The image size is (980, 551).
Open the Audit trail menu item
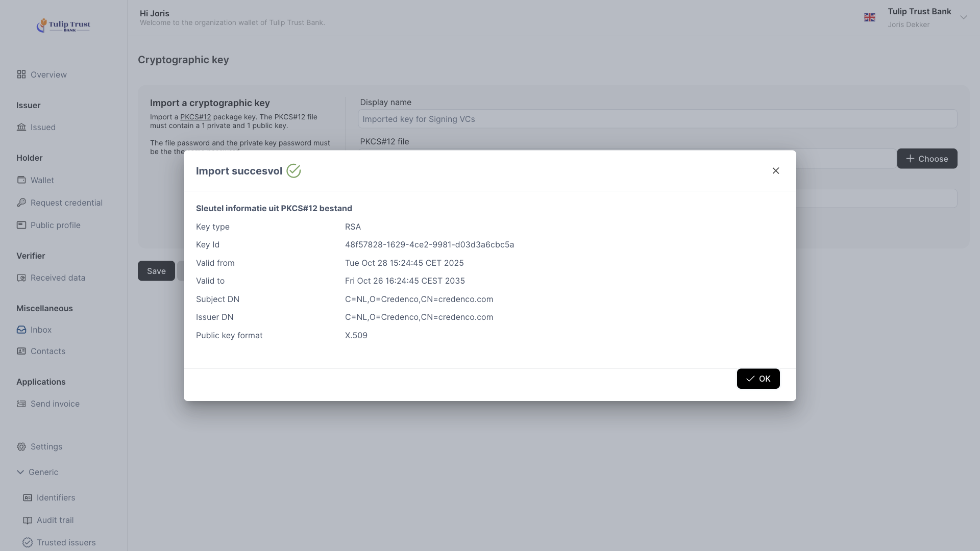(55, 520)
